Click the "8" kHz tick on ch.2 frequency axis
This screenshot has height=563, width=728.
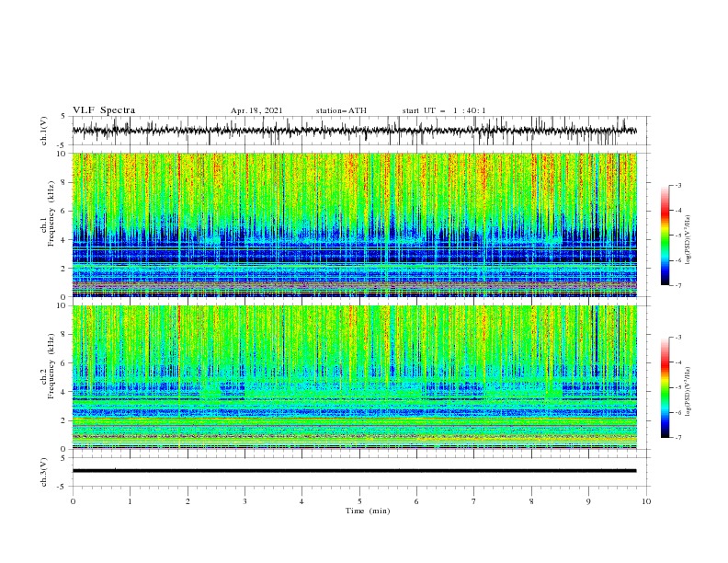(x=64, y=335)
